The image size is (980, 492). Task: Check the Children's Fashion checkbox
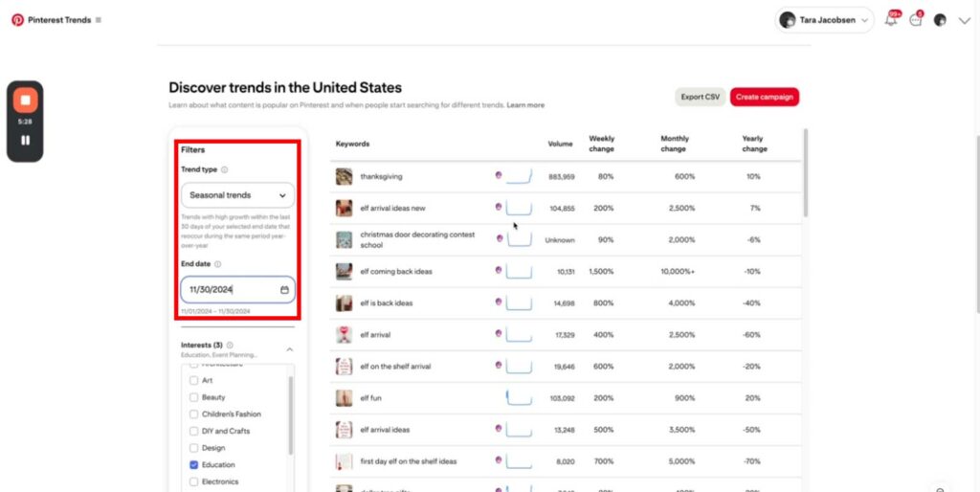click(x=193, y=414)
